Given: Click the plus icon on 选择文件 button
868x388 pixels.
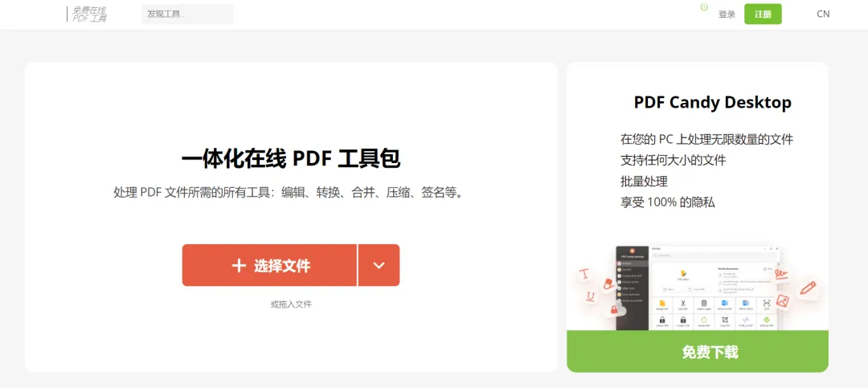Looking at the screenshot, I should [239, 266].
